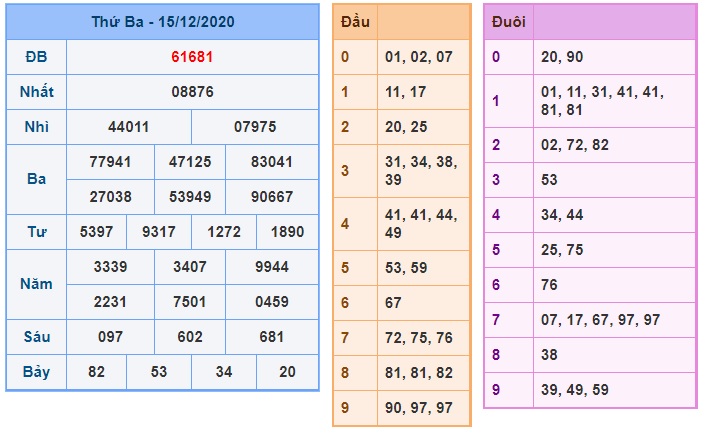Select Tư prize number 1272
Viewport: 706px width, 434px height.
pyautogui.click(x=224, y=232)
